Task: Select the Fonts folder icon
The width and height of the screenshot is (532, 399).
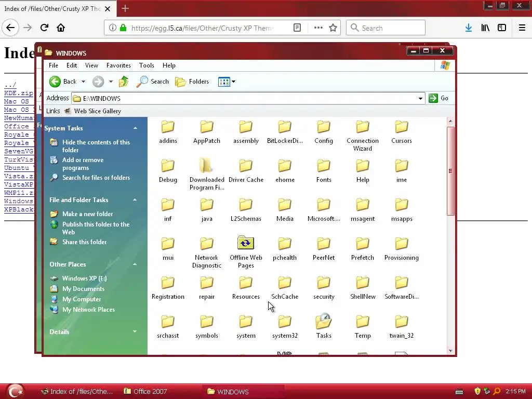Action: (x=323, y=166)
